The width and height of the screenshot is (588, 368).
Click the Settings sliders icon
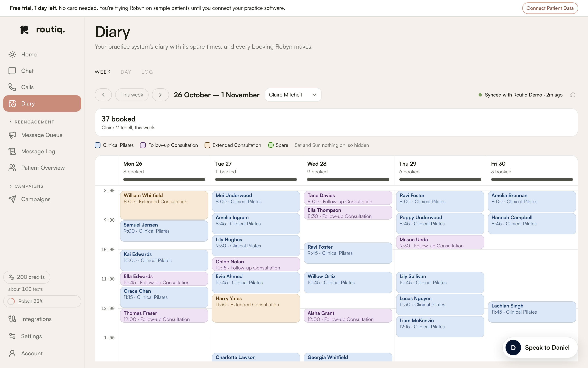(x=12, y=336)
